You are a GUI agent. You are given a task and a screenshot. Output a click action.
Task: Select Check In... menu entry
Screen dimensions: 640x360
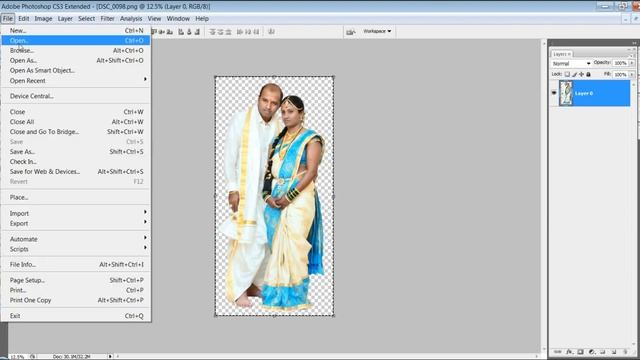click(x=76, y=162)
